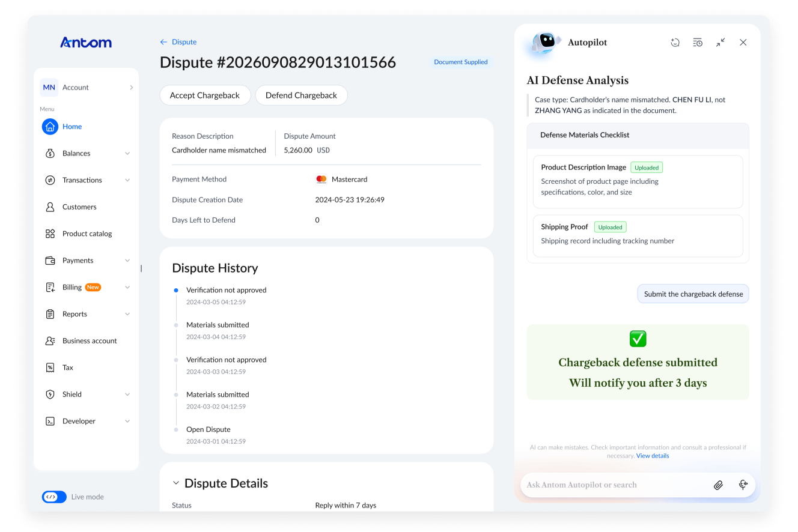Expand the Shield menu chevron
This screenshot has width=798, height=532.
pyautogui.click(x=127, y=394)
